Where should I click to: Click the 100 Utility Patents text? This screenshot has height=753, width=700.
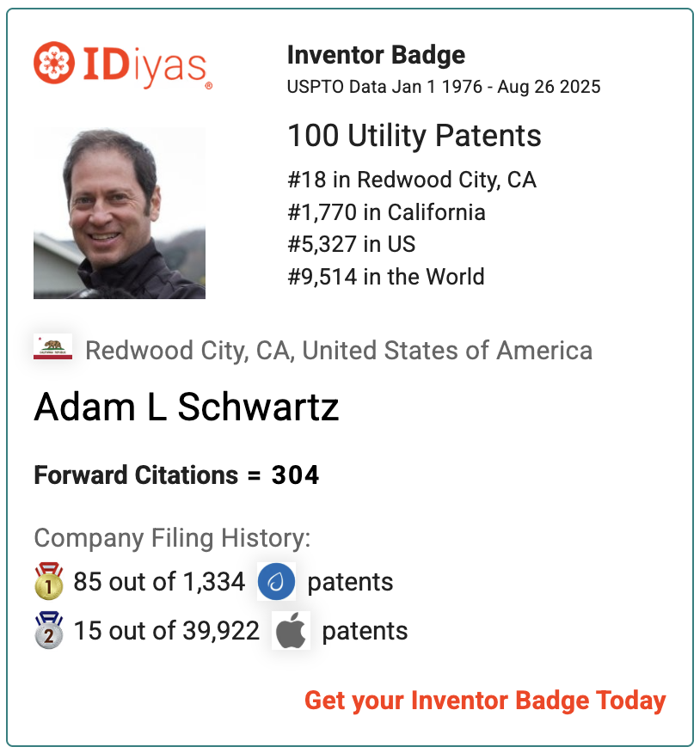coord(414,136)
